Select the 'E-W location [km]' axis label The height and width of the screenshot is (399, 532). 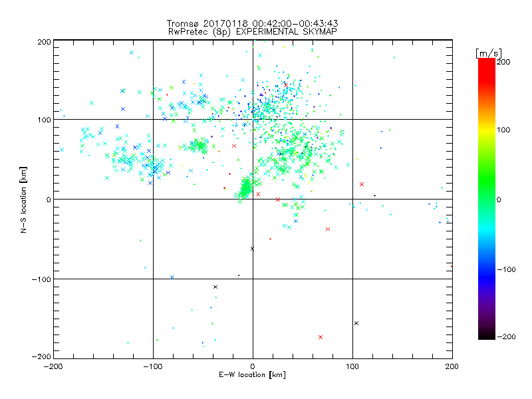pos(252,374)
